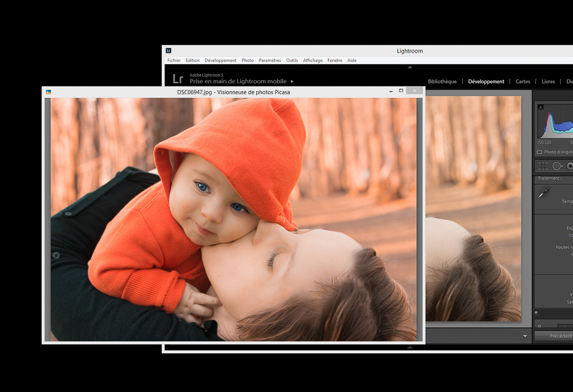Toggle the Photo d'origine checkbox

coord(539,152)
